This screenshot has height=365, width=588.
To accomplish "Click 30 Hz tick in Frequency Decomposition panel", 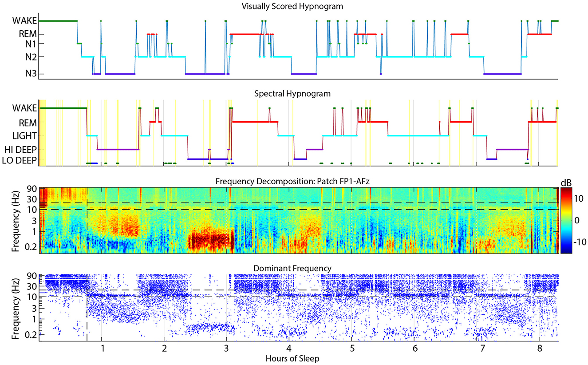I will point(32,200).
